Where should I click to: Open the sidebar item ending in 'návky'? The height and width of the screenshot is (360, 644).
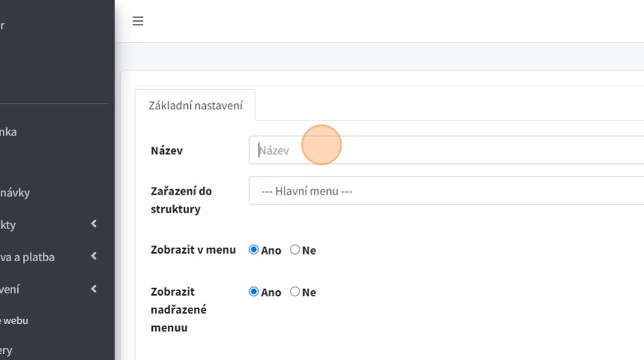[x=15, y=192]
